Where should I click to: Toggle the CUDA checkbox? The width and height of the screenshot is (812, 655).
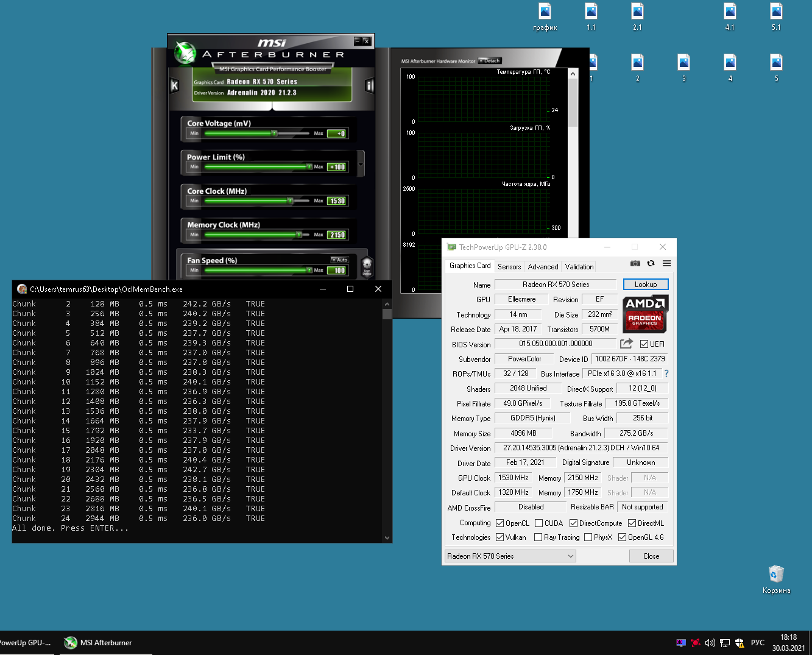tap(538, 523)
